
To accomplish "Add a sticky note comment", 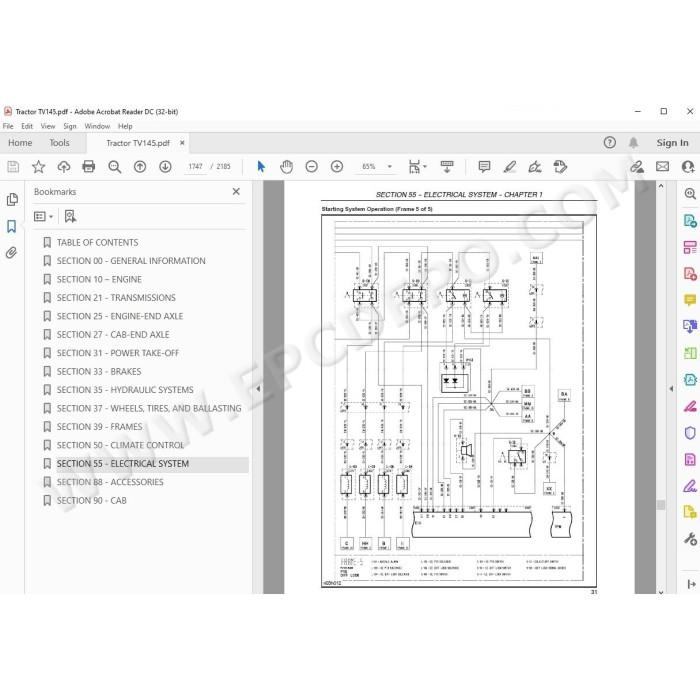I will [x=484, y=167].
